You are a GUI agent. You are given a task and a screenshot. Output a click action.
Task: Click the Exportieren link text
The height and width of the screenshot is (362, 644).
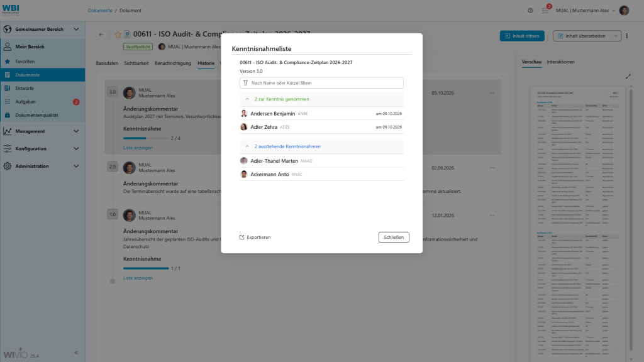pos(258,237)
